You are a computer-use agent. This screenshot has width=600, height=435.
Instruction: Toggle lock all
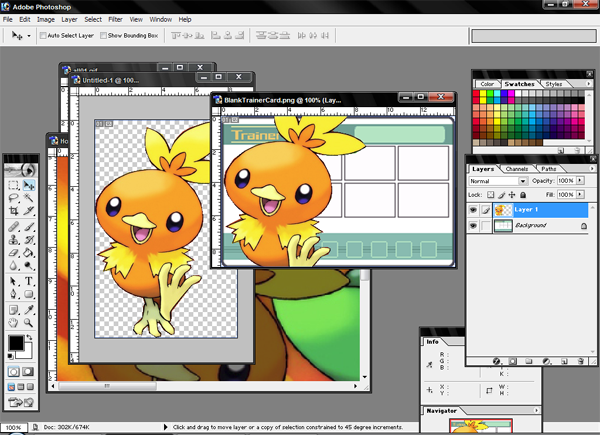(523, 194)
